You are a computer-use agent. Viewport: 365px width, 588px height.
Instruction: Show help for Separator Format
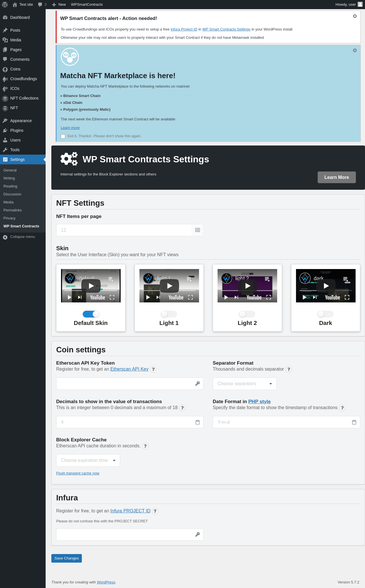click(x=289, y=369)
